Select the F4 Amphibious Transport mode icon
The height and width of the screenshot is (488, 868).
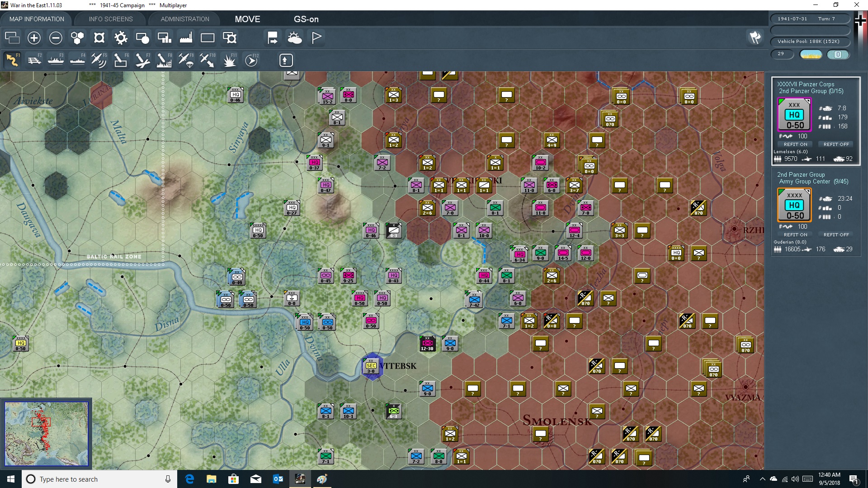[x=77, y=60]
